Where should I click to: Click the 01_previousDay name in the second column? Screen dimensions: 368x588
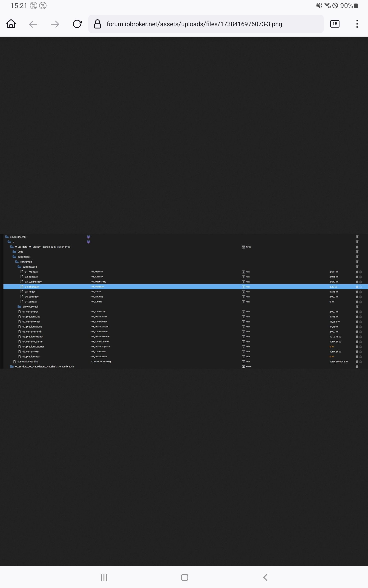tap(99, 317)
